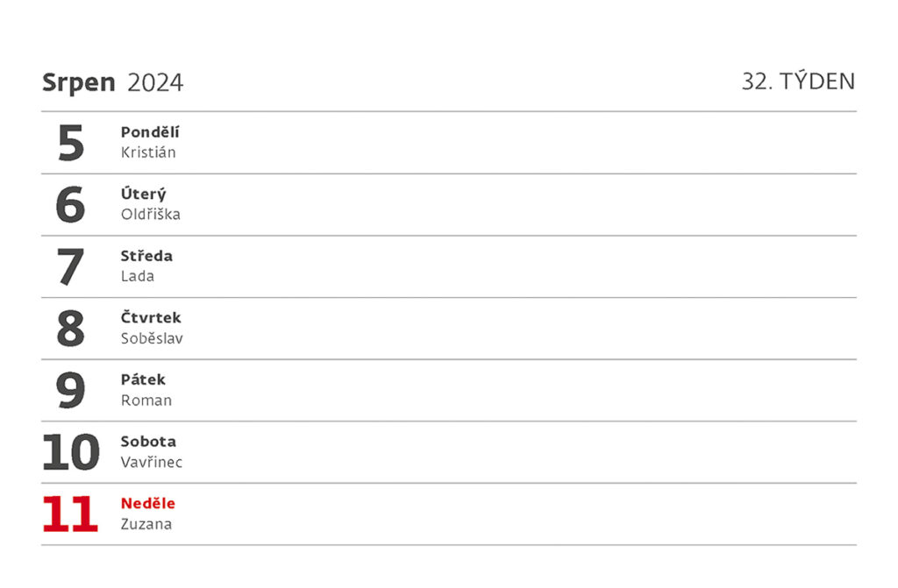The image size is (898, 588).
Task: Select the name day Oldřiška
Action: (151, 214)
